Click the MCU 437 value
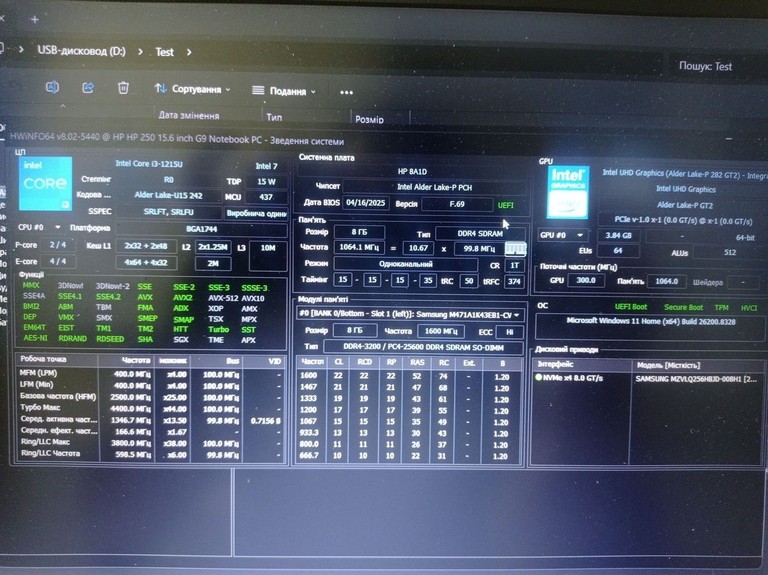The width and height of the screenshot is (768, 575). pos(266,197)
